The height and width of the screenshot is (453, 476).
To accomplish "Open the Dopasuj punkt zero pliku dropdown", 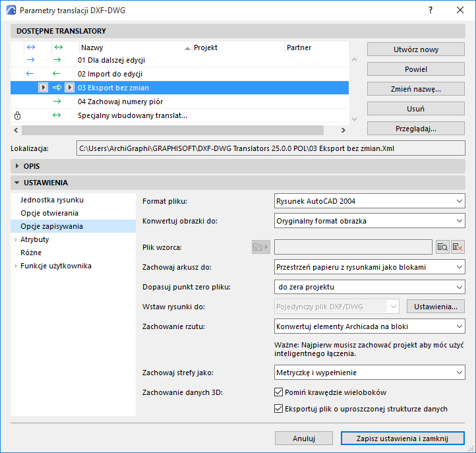I will (369, 287).
